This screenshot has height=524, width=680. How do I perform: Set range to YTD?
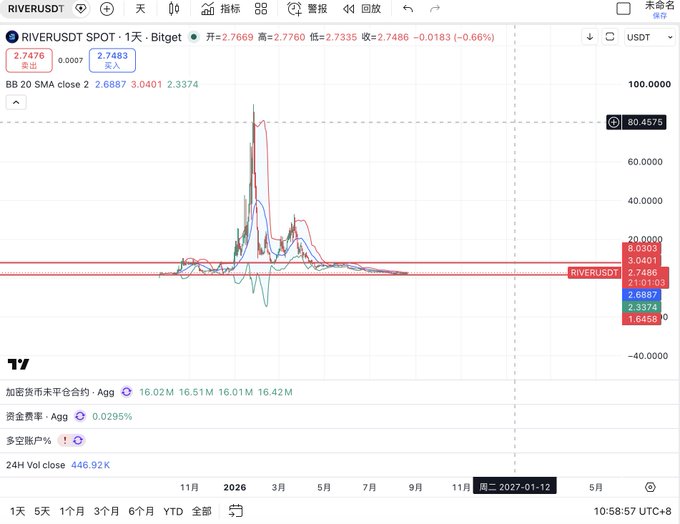pos(173,511)
